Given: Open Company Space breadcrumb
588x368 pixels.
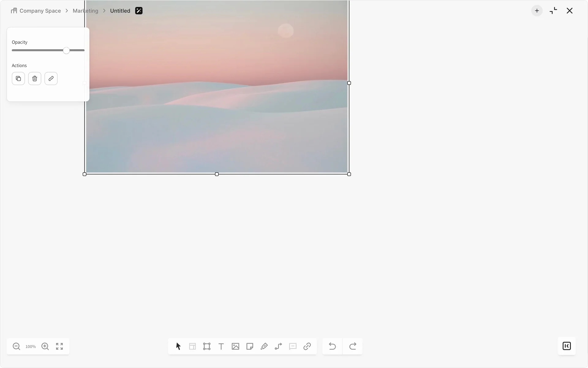Looking at the screenshot, I should tap(40, 11).
